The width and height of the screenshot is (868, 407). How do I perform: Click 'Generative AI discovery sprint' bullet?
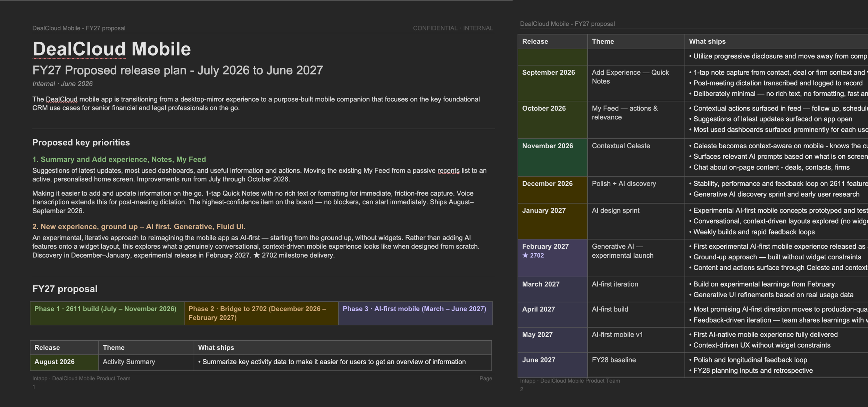[774, 194]
